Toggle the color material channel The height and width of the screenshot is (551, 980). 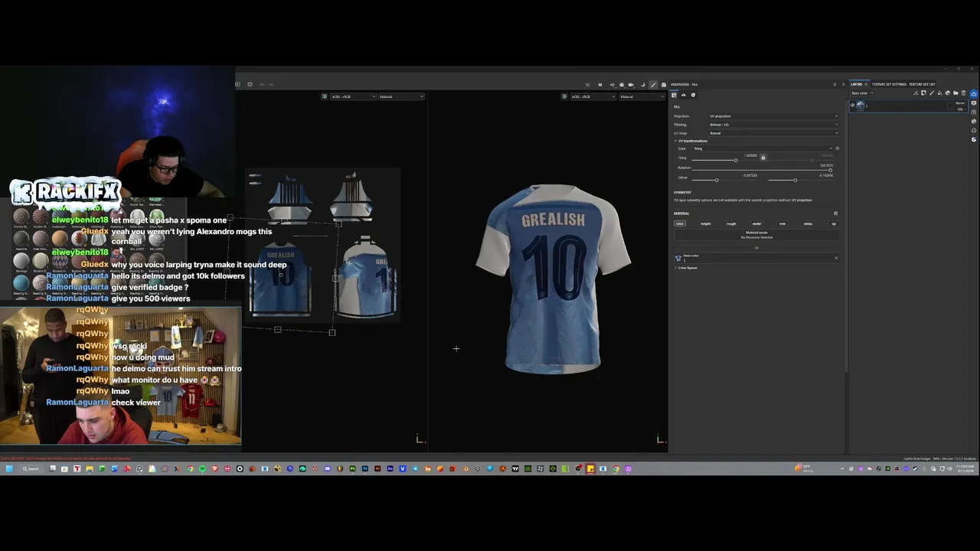[680, 223]
